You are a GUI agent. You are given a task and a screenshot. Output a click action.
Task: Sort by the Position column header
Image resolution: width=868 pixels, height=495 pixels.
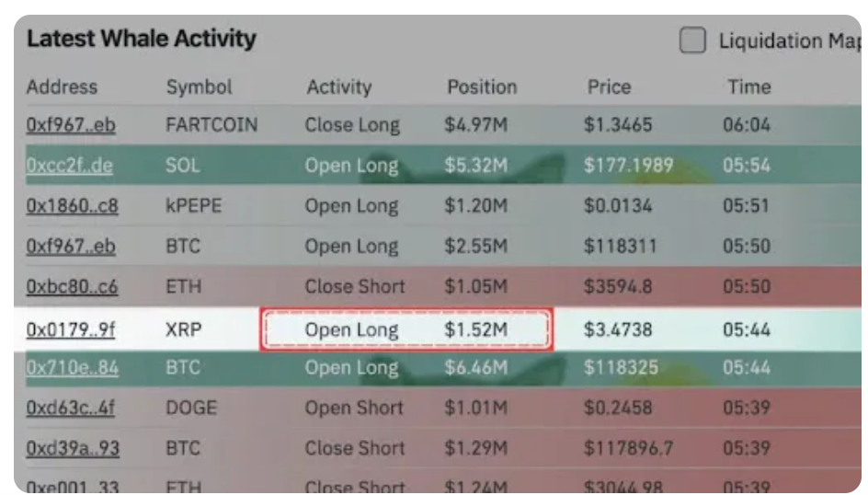click(482, 87)
